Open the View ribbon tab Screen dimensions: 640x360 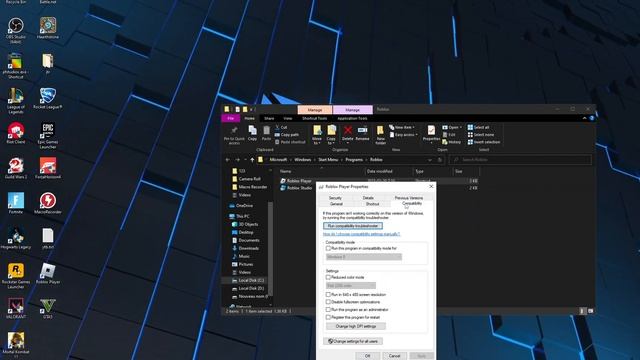(x=287, y=118)
